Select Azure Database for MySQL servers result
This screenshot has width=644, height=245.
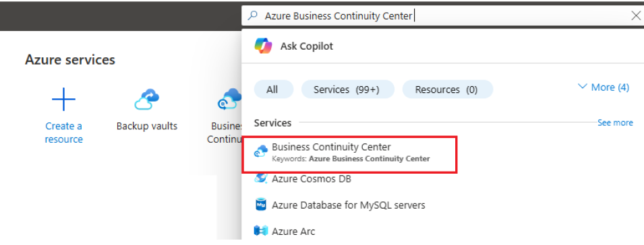[348, 205]
